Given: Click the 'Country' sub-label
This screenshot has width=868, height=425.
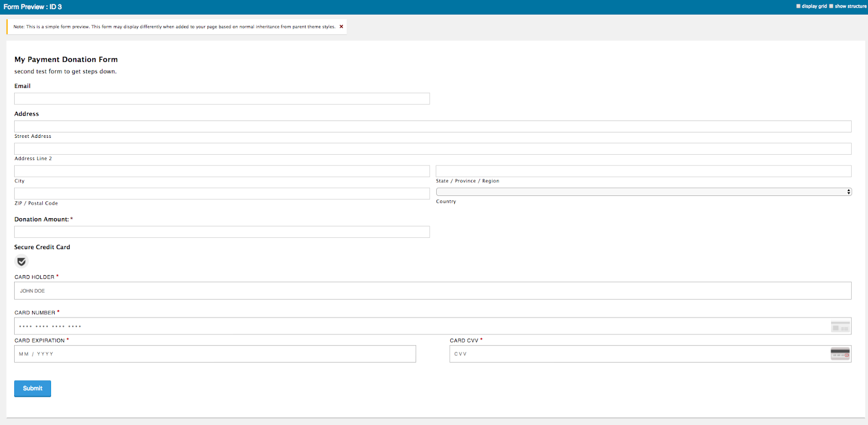Looking at the screenshot, I should point(446,202).
